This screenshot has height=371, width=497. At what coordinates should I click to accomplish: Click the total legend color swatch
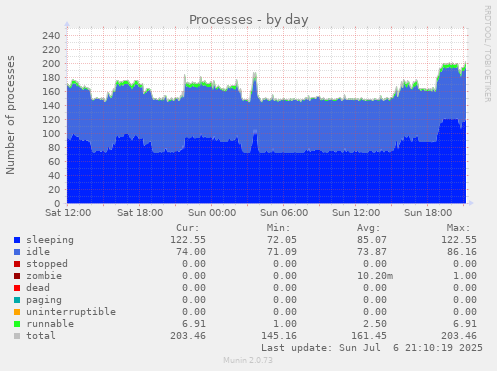click(17, 336)
